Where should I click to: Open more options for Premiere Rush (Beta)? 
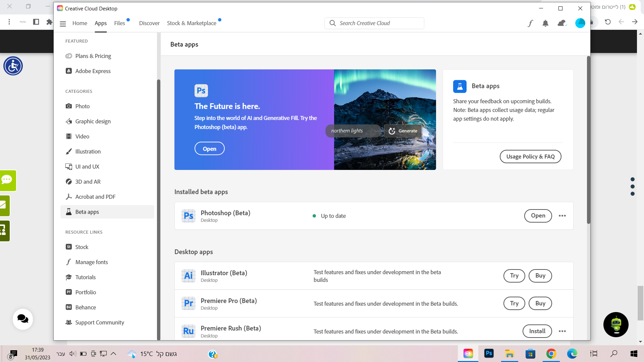click(x=562, y=331)
